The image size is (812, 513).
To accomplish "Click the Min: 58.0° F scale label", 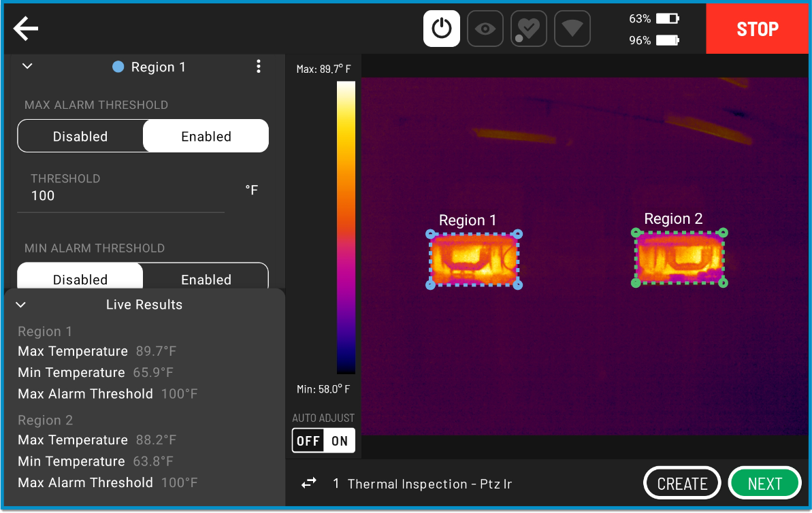I will [x=323, y=388].
